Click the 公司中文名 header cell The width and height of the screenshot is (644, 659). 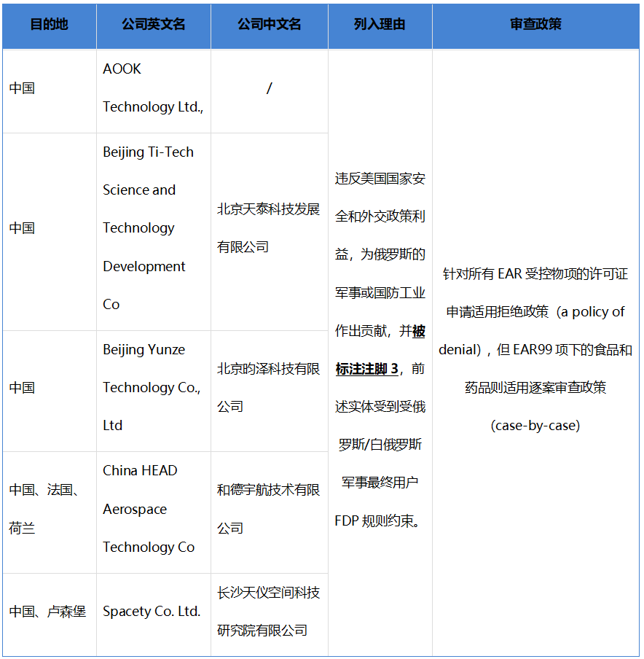coord(269,24)
